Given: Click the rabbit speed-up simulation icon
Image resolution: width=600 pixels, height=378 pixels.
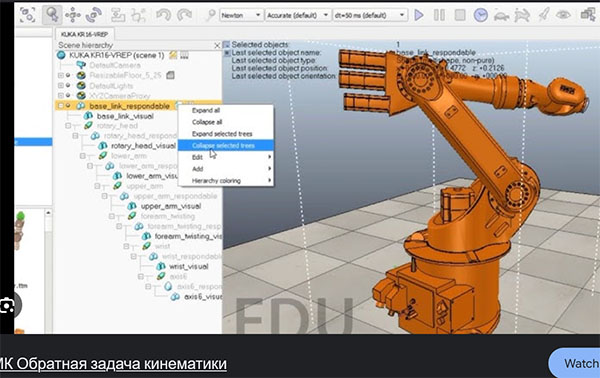Looking at the screenshot, I should pyautogui.click(x=522, y=16).
